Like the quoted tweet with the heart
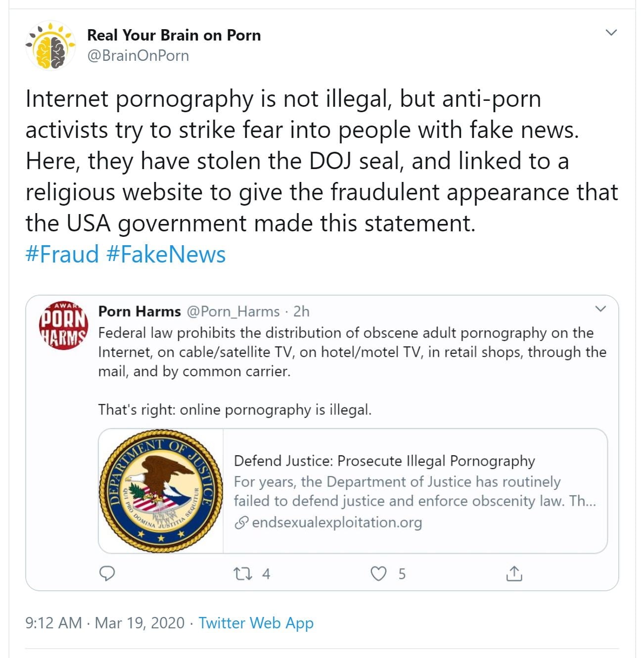Screen dimensions: 644x658 [x=378, y=574]
